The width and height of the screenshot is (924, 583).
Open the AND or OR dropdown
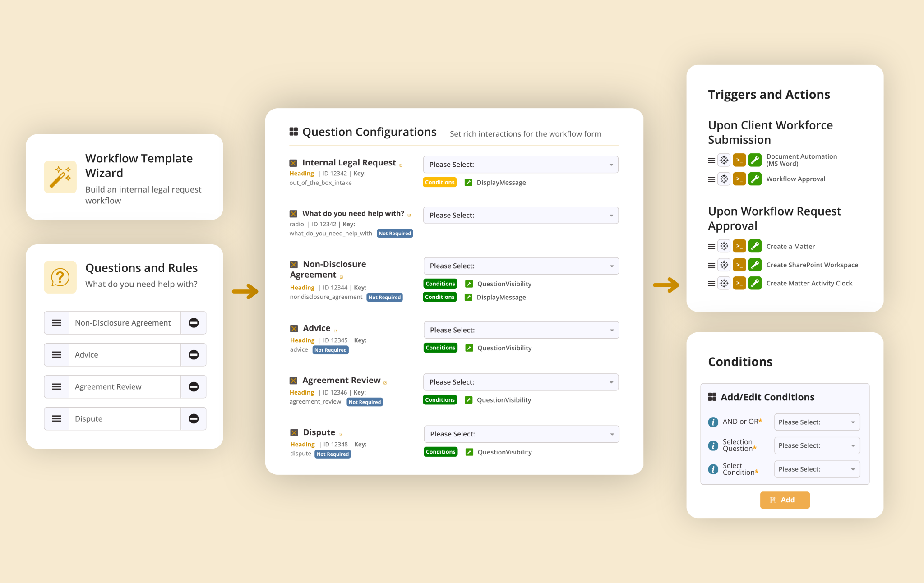point(817,422)
